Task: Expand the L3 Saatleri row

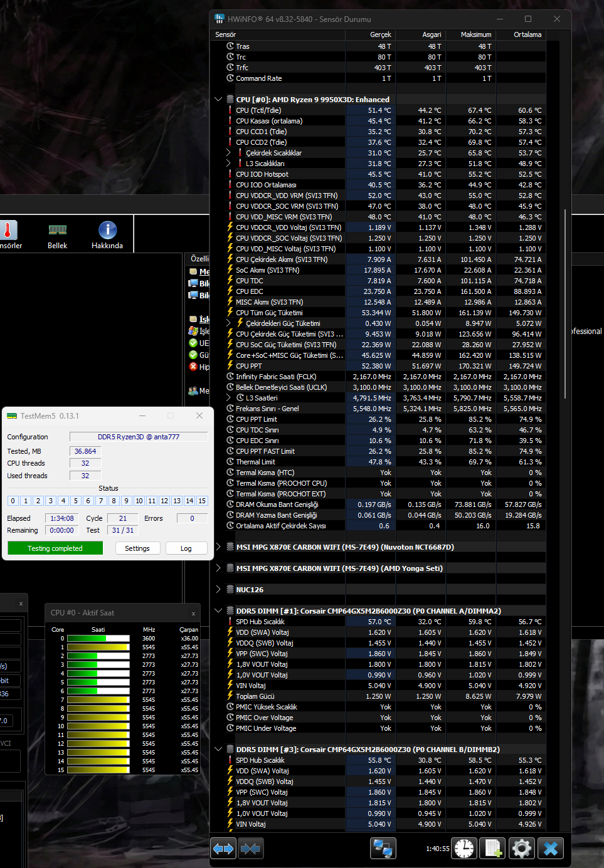Action: [x=228, y=398]
